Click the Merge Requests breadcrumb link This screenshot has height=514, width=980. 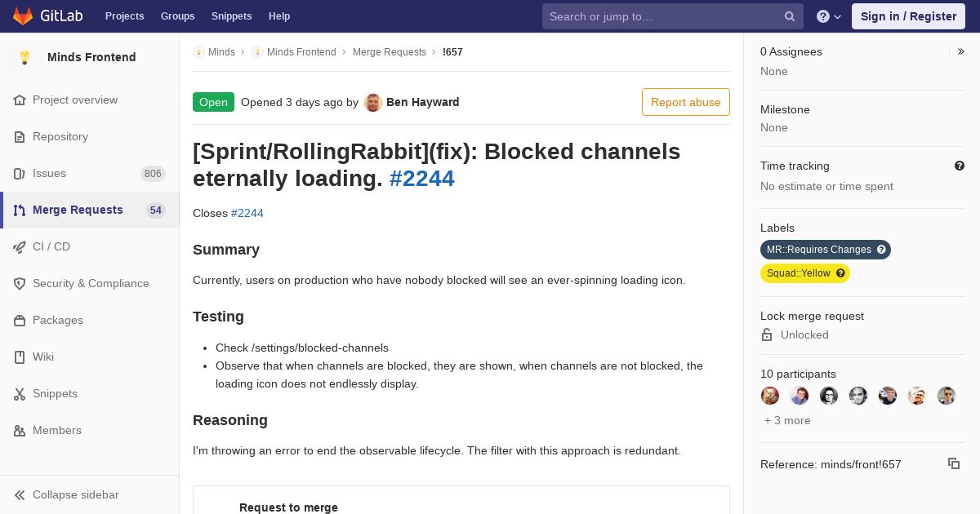point(390,51)
